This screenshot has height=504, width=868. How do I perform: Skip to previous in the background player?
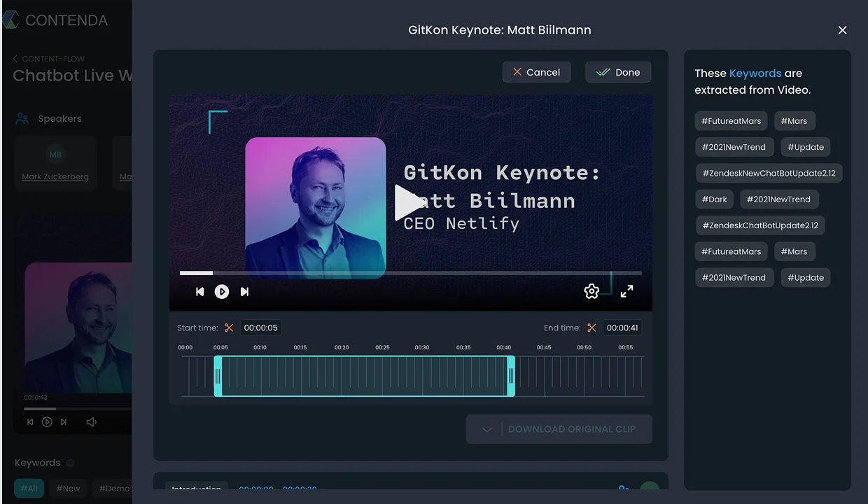tap(30, 422)
